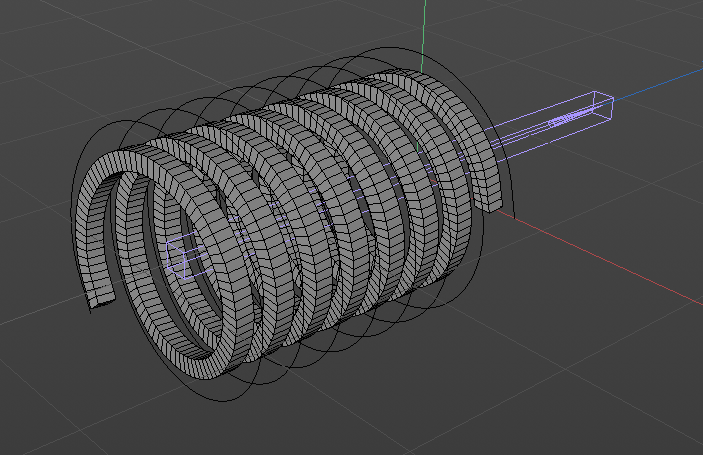Screen dimensions: 703x455
Task: Deselect by clicking empty top-left viewport area
Action: [60, 40]
